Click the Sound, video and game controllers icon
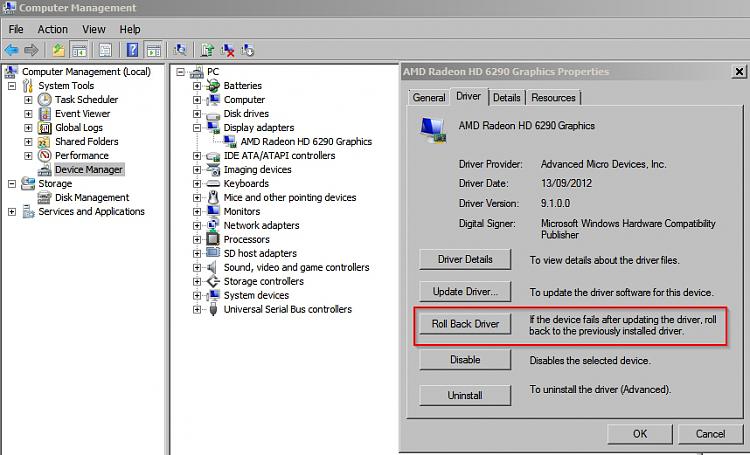This screenshot has height=455, width=750. coord(212,267)
